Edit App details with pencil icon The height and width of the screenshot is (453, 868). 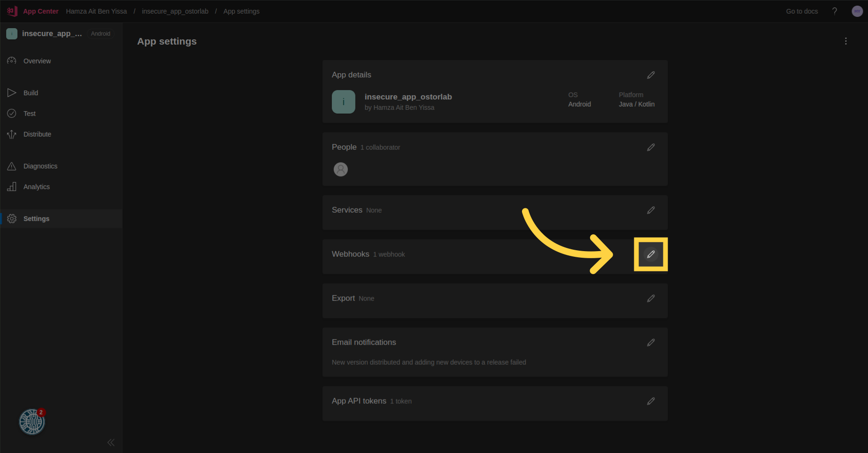tap(651, 75)
